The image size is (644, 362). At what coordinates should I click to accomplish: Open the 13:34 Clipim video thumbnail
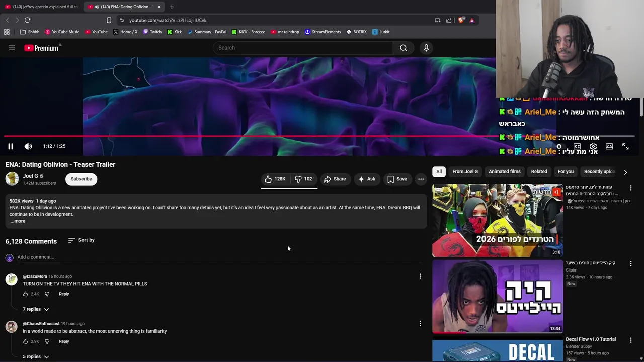[498, 297]
